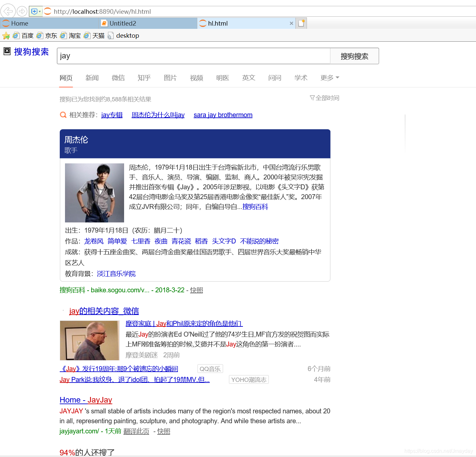Open the 快照 link under 搜狗百科 result
476x457 pixels.
[197, 290]
